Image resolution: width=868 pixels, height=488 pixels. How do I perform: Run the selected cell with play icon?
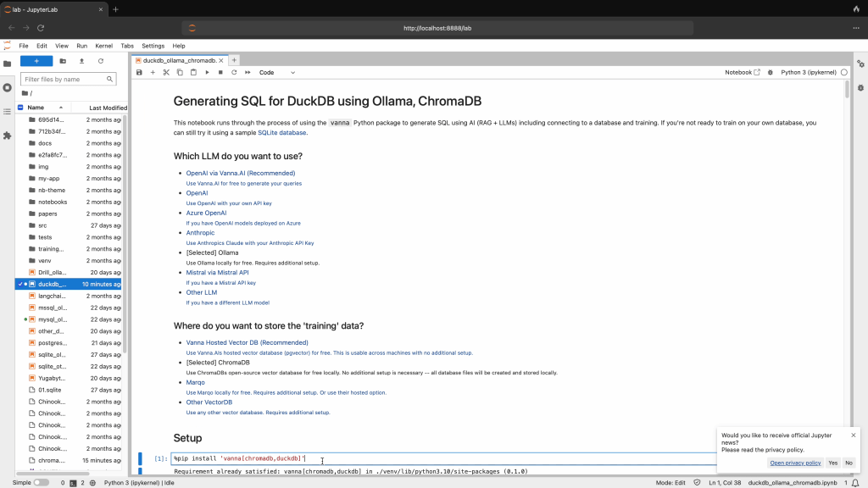coord(207,73)
